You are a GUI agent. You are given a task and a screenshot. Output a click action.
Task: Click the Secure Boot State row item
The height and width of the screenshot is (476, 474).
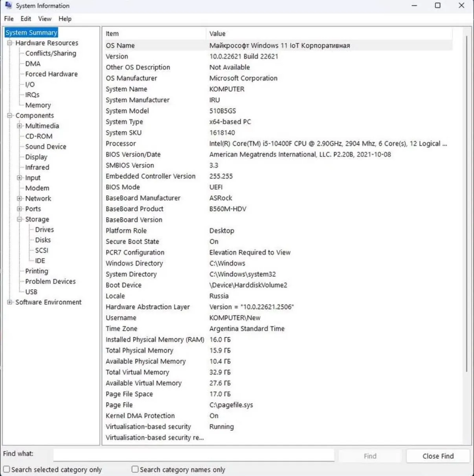(x=132, y=242)
